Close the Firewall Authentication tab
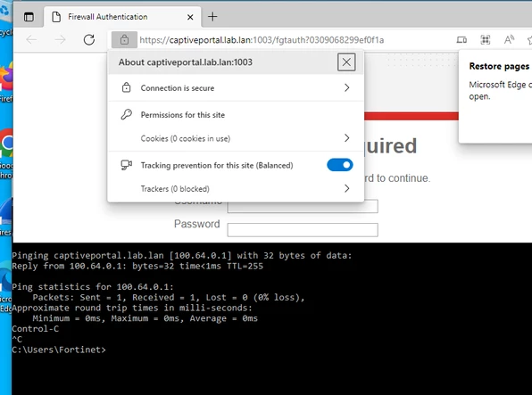The width and height of the screenshot is (532, 395). pos(190,17)
